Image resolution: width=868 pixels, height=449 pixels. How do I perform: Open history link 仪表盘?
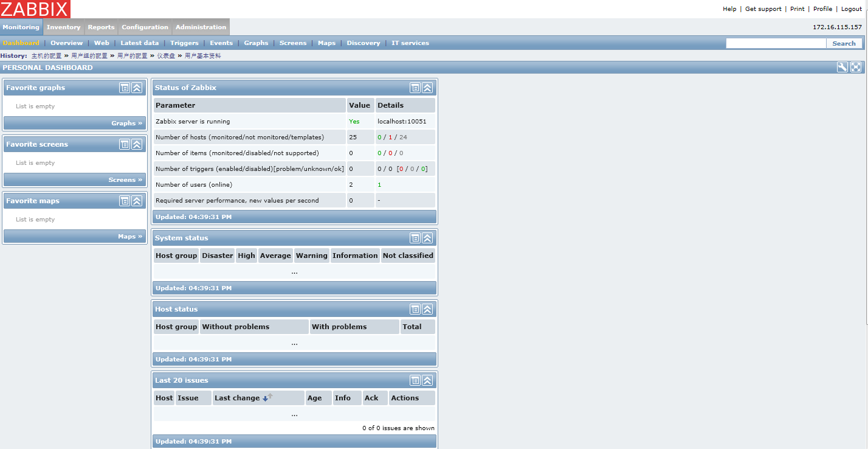point(166,55)
